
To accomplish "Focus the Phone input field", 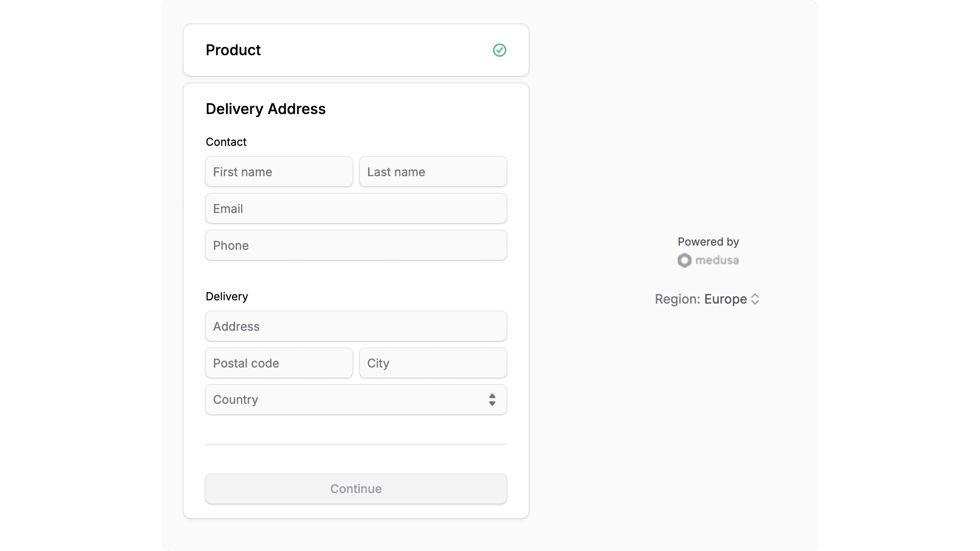I will (356, 245).
